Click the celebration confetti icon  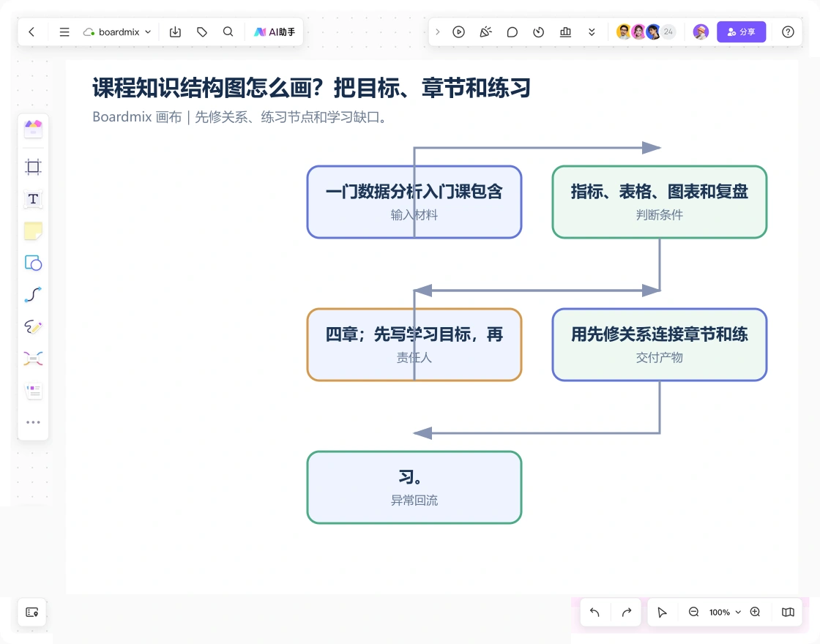tap(486, 32)
